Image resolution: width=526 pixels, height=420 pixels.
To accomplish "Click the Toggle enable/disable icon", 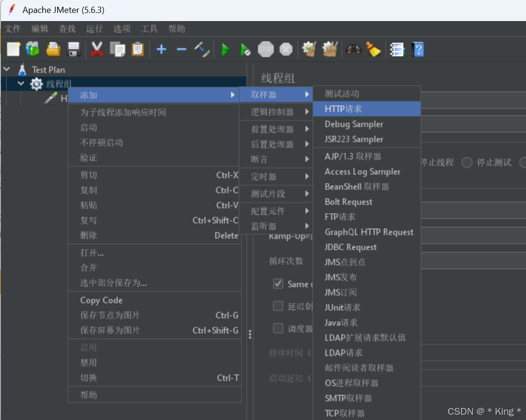I will (202, 49).
